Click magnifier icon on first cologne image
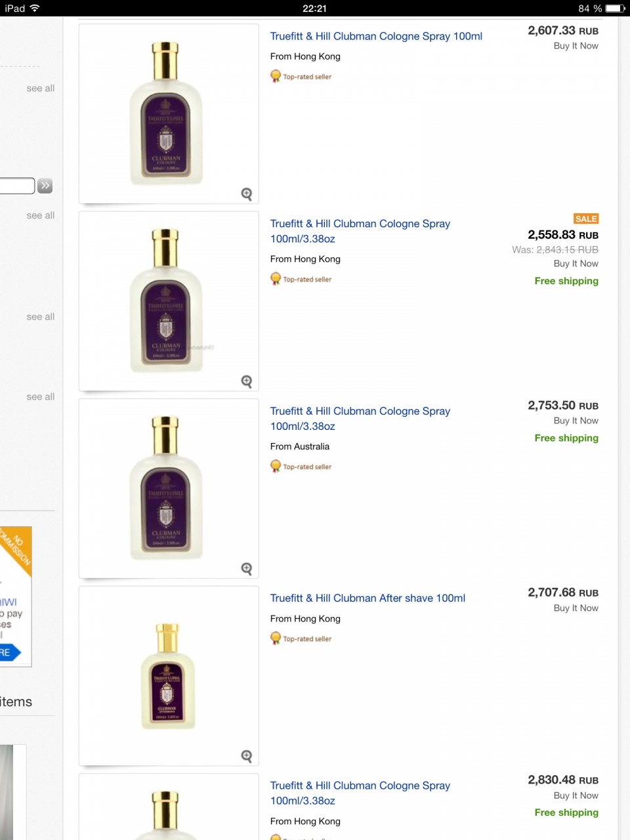 tap(247, 194)
